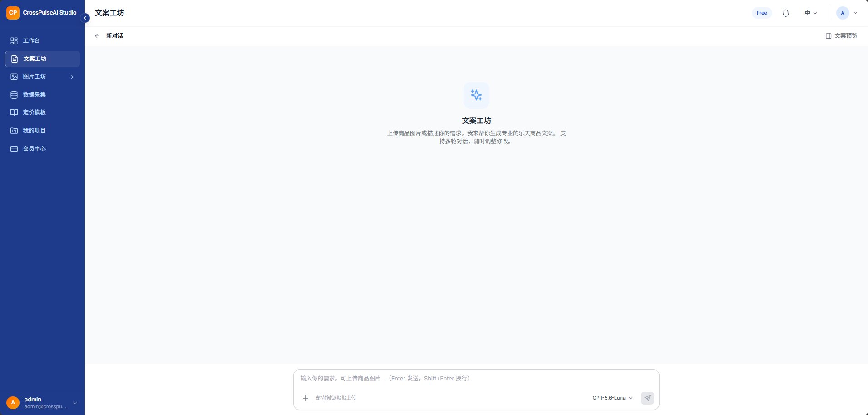The image size is (868, 415).
Task: Click the 文案工坊 heading in the empty state
Action: tap(476, 120)
